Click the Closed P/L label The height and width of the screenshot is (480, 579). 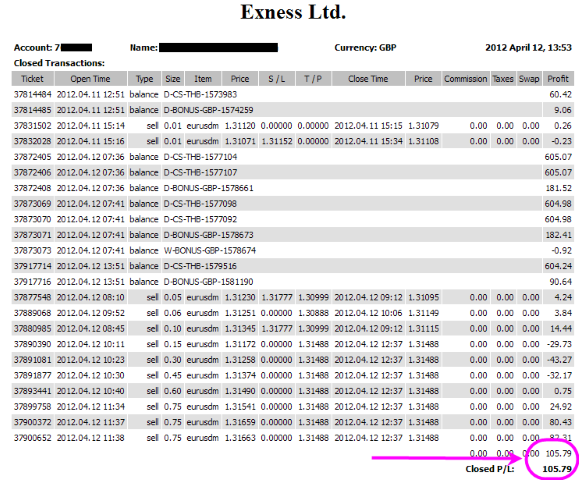coord(490,469)
